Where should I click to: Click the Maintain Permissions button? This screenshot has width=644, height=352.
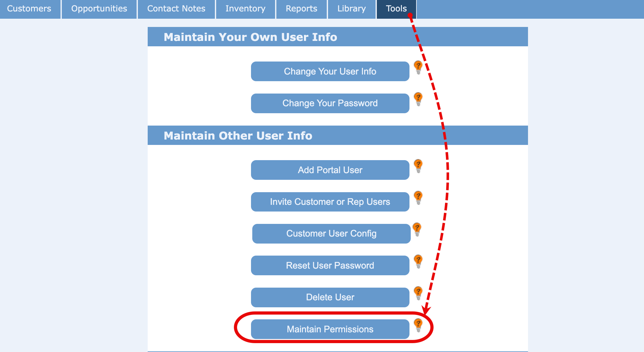(330, 329)
